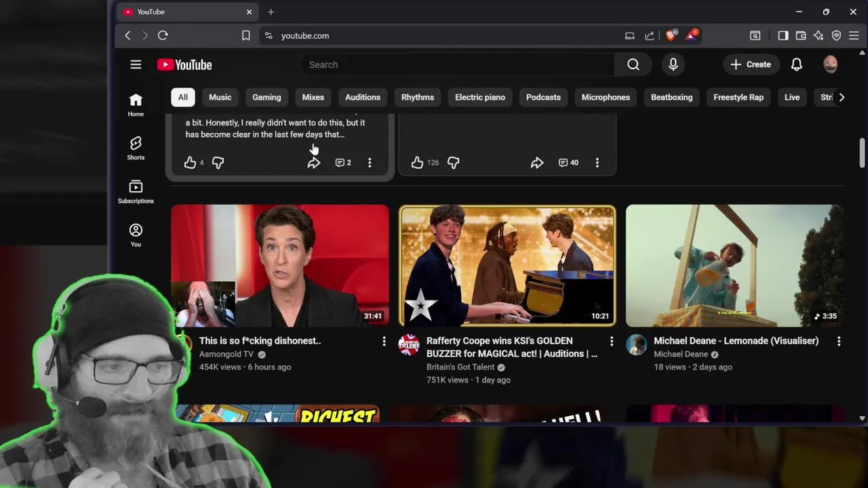
Task: Like the post with 4 likes
Action: [x=190, y=163]
